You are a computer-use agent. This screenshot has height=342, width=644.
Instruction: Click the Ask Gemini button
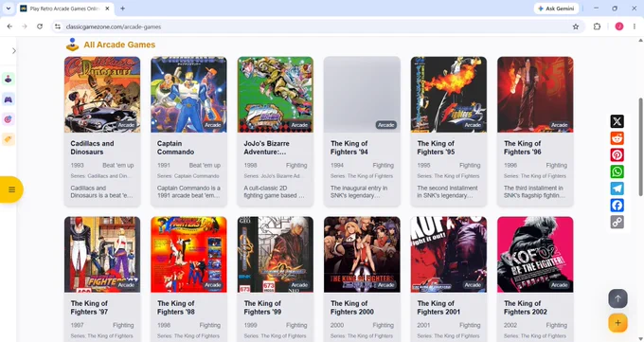pyautogui.click(x=556, y=9)
